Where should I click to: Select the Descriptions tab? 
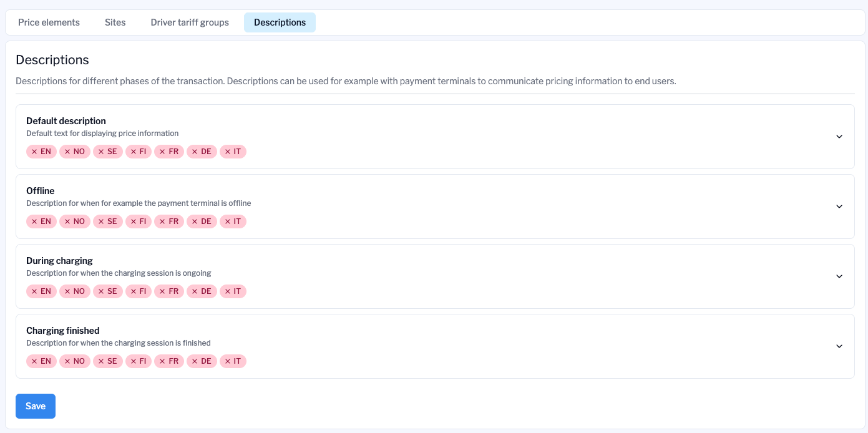[x=280, y=22]
